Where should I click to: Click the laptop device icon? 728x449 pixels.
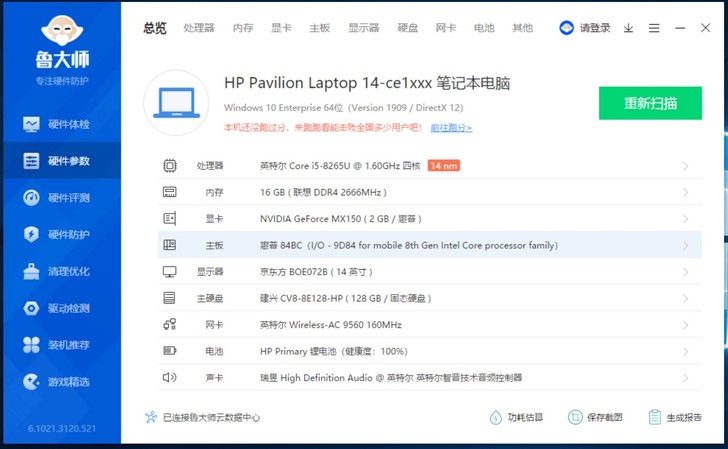[176, 103]
